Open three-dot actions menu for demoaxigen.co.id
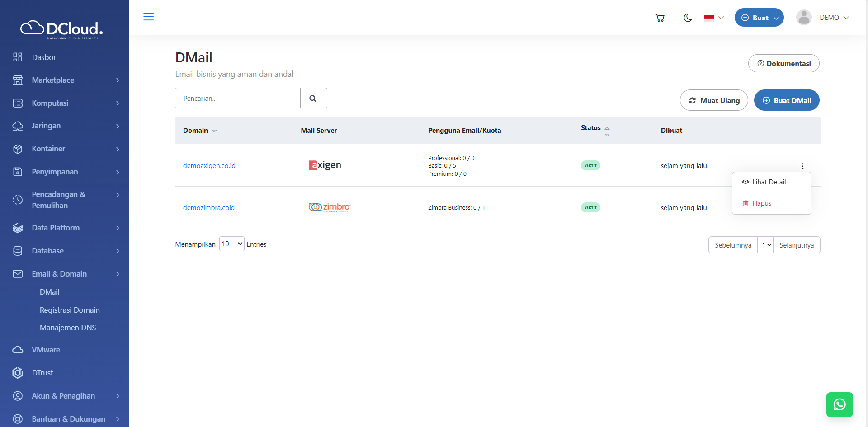The image size is (868, 427). tap(802, 166)
